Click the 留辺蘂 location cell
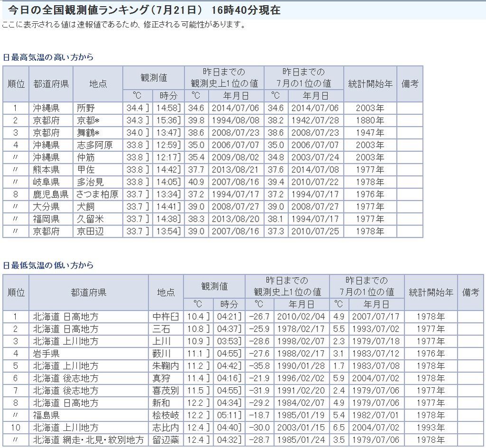The width and height of the screenshot is (486, 448). (166, 440)
